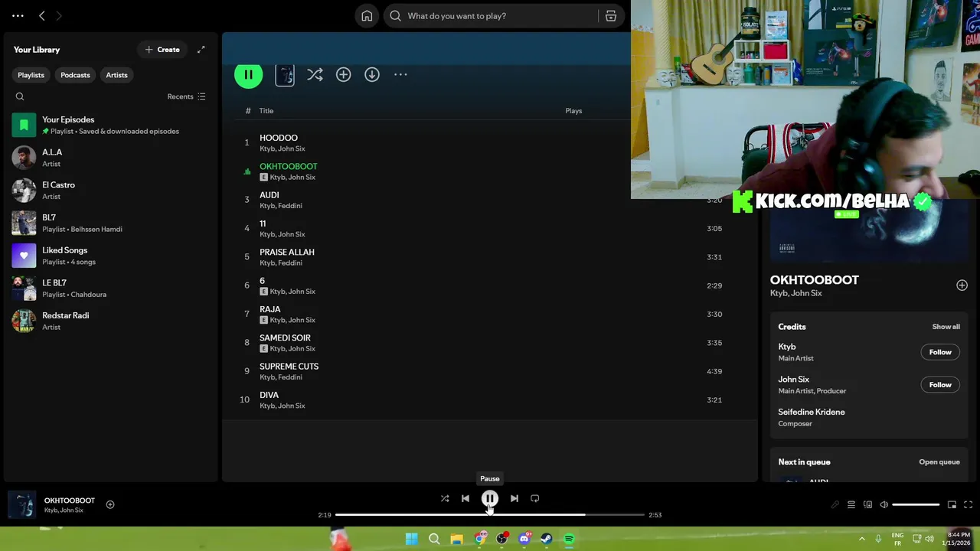The image size is (980, 551).
Task: Filter library by Playlists
Action: click(31, 75)
